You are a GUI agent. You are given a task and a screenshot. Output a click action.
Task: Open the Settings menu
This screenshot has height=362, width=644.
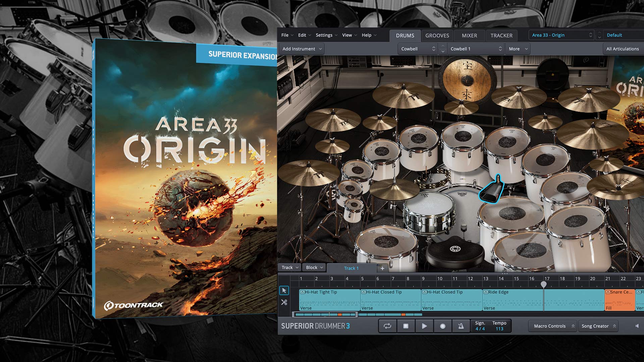326,35
